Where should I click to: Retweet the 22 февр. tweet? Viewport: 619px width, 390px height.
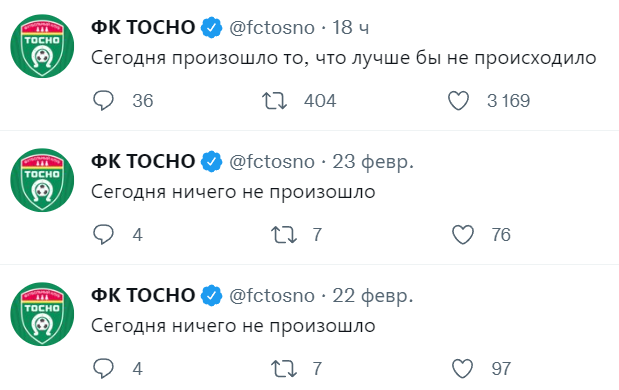284,369
